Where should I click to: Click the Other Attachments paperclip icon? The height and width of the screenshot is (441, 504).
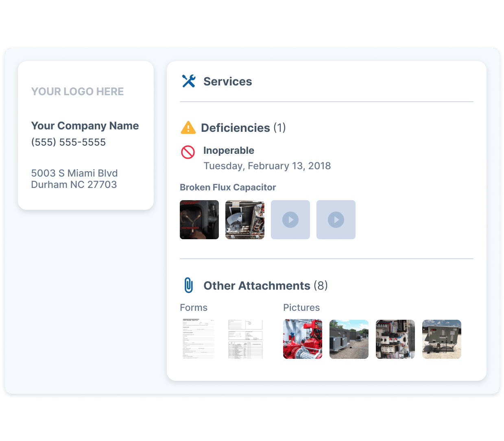point(189,285)
